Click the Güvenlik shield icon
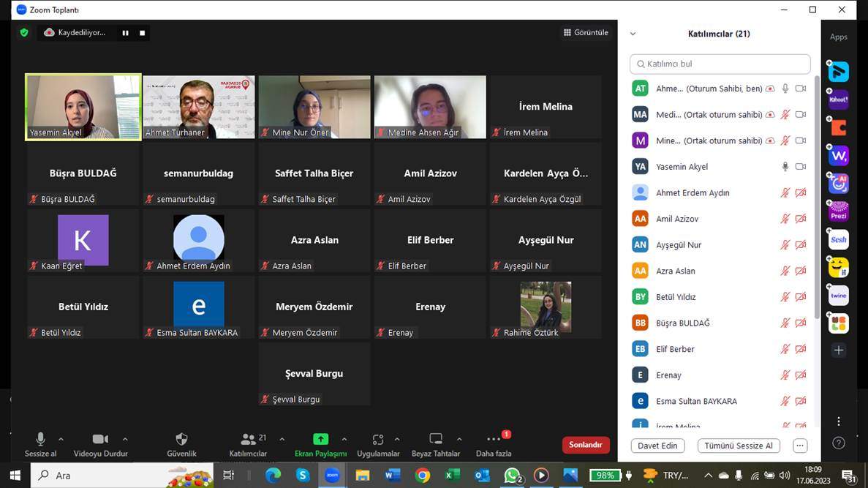Image resolution: width=868 pixels, height=488 pixels. pos(181,439)
